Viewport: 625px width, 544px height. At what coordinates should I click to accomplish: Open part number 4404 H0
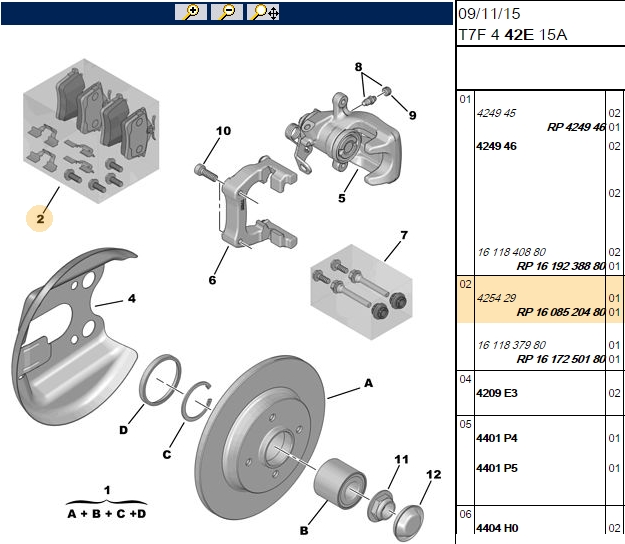497,528
